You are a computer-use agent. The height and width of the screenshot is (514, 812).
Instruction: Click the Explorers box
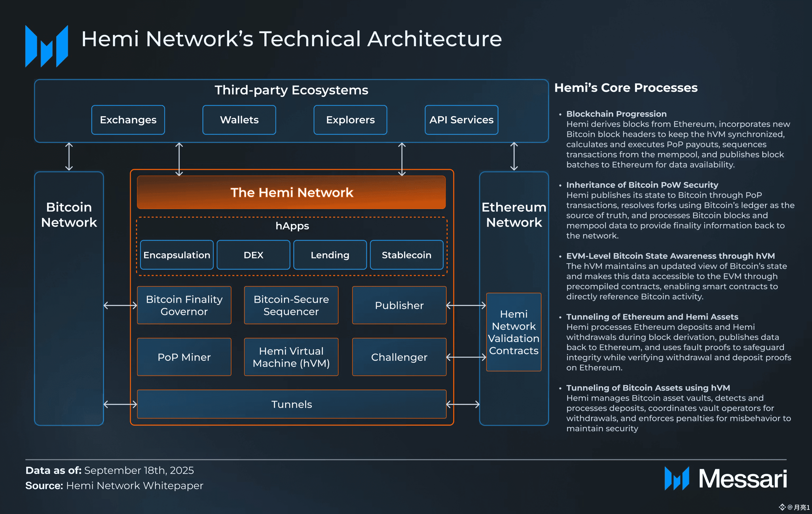[350, 120]
